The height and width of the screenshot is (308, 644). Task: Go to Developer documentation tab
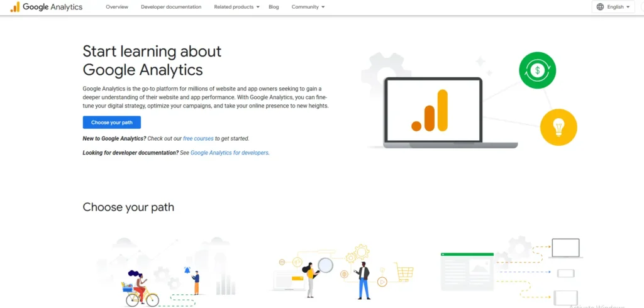[x=171, y=7]
